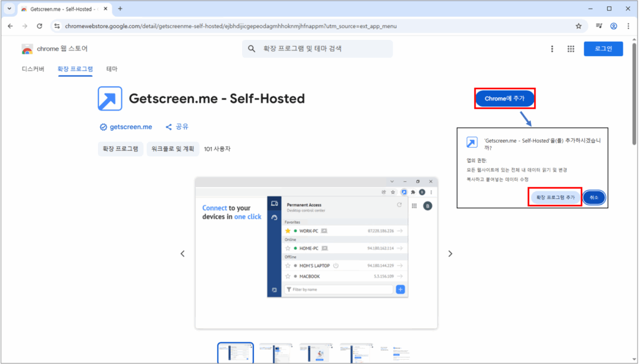Screen dimensions: 639x364
Task: Focus the 확장 프로그램 및 테마 검색 field
Action: (x=317, y=49)
